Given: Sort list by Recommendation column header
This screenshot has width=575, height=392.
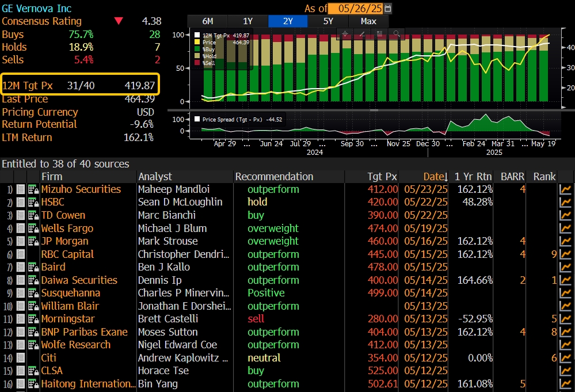Looking at the screenshot, I should (274, 177).
